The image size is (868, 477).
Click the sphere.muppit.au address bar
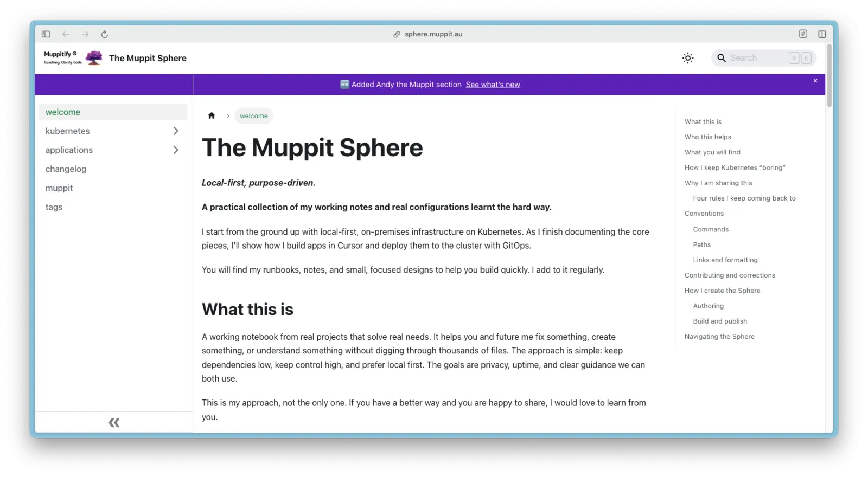[433, 34]
